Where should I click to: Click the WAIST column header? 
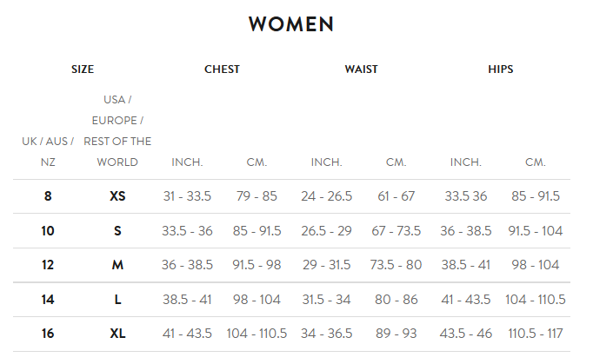(x=361, y=69)
